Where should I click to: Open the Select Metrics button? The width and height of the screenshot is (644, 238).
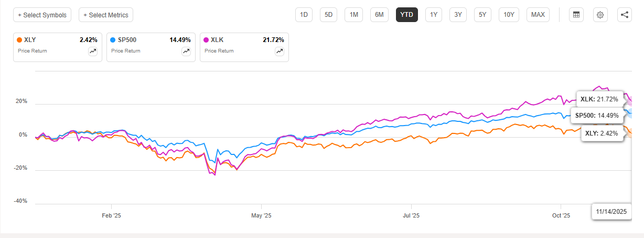click(106, 15)
